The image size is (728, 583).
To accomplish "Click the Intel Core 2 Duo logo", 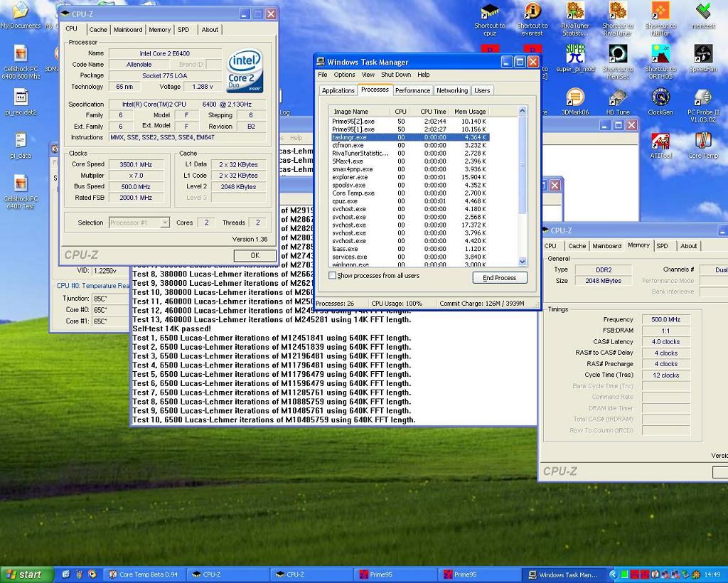I will coord(245,70).
